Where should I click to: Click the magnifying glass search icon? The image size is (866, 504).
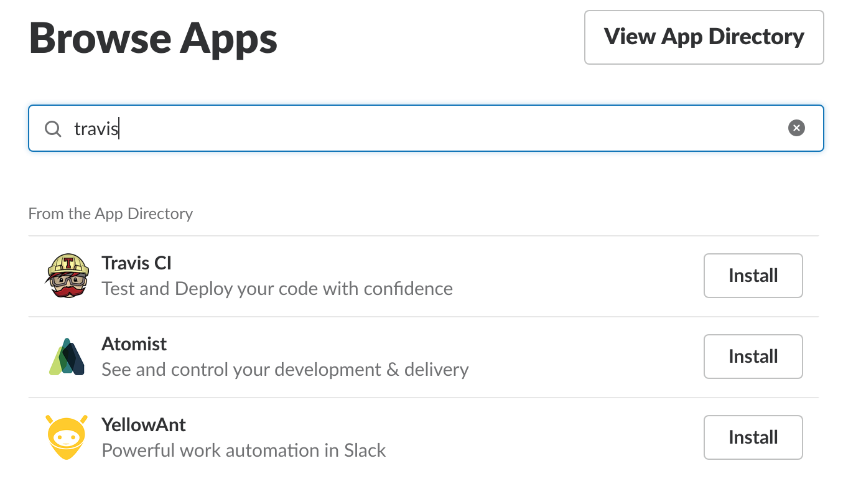pyautogui.click(x=53, y=128)
